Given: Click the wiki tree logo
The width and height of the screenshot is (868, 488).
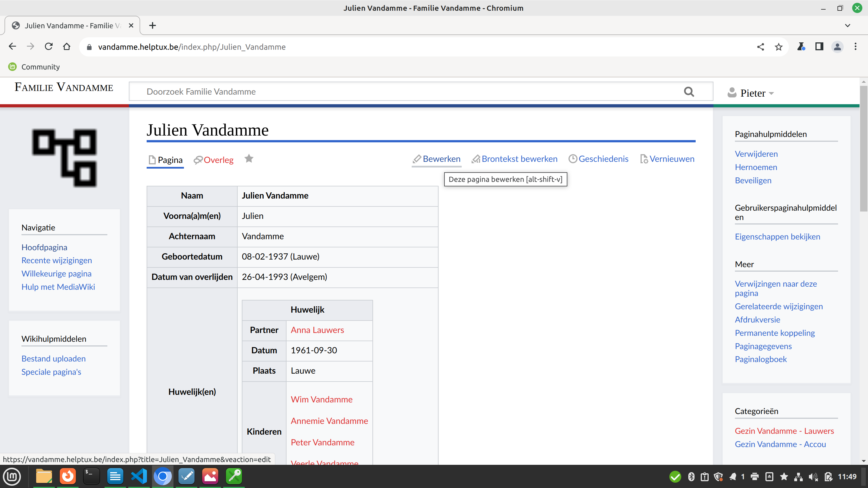Looking at the screenshot, I should 64,158.
